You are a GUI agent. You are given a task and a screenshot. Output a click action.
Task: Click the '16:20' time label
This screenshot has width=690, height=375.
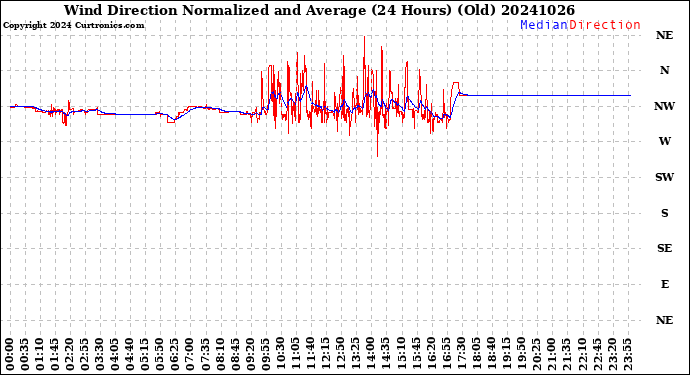click(x=431, y=354)
